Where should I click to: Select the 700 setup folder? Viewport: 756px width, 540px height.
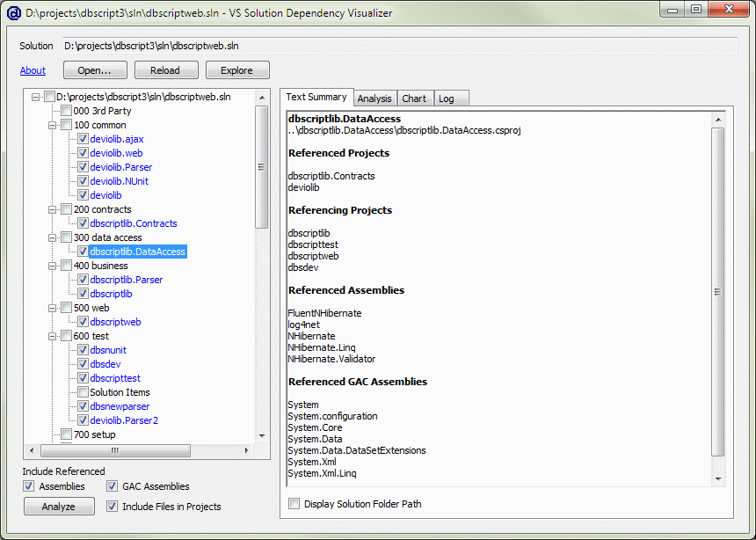point(95,434)
